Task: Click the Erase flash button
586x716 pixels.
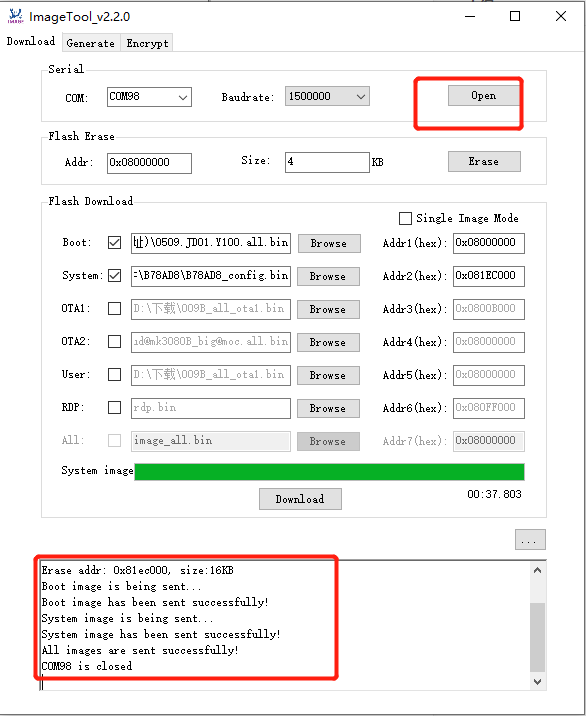Action: [484, 161]
